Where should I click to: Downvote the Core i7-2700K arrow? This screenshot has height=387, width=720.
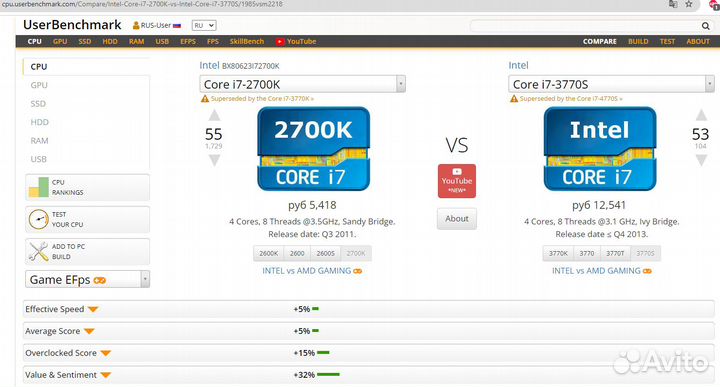point(214,160)
